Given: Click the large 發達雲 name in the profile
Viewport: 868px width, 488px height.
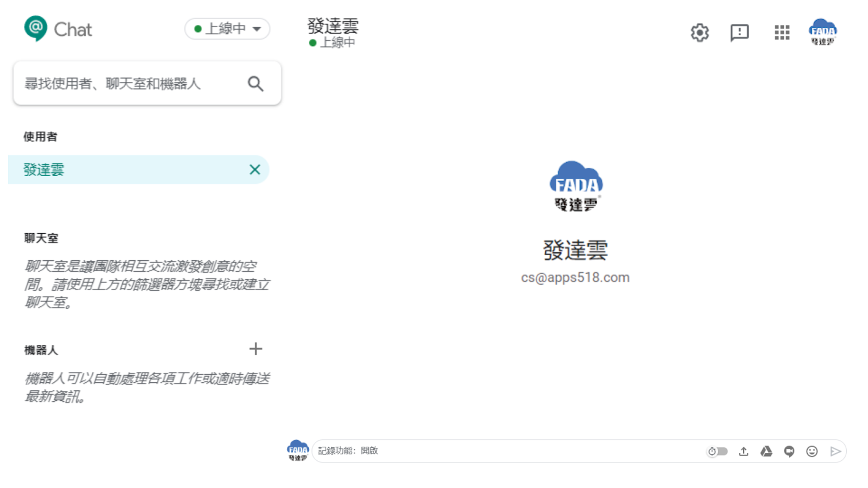Looking at the screenshot, I should pos(576,250).
